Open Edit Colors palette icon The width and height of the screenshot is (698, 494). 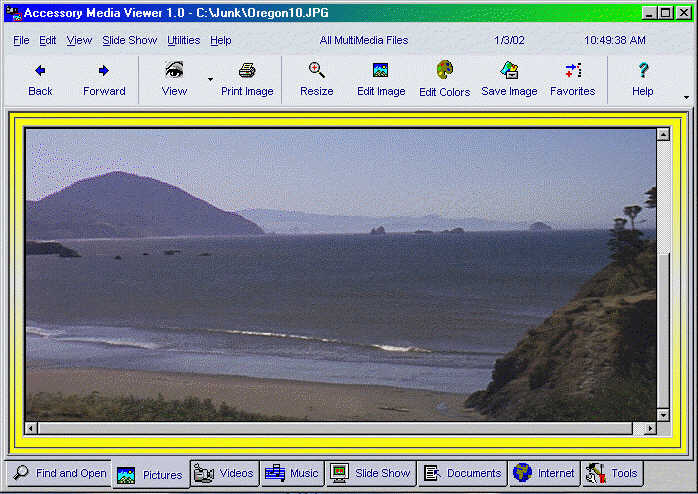pyautogui.click(x=444, y=70)
